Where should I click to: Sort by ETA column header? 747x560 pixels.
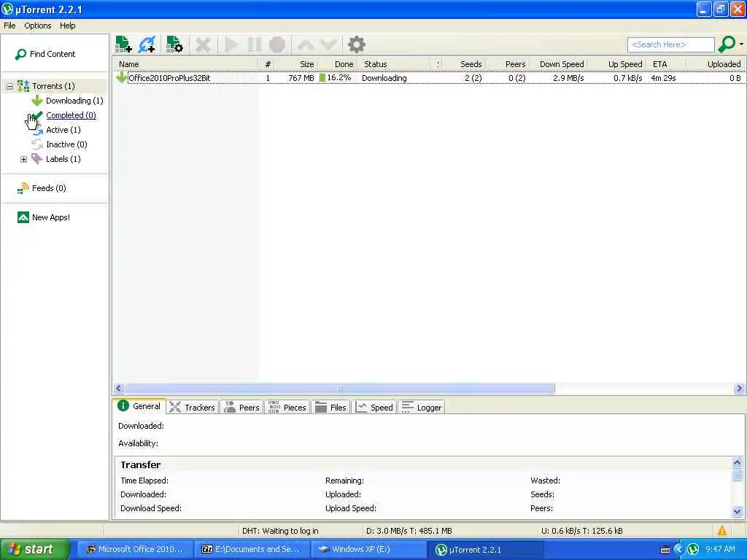pyautogui.click(x=667, y=64)
